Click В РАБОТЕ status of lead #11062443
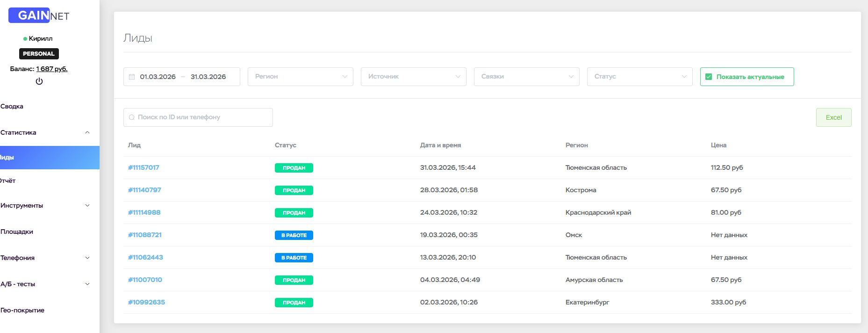868x333 pixels. (x=294, y=258)
